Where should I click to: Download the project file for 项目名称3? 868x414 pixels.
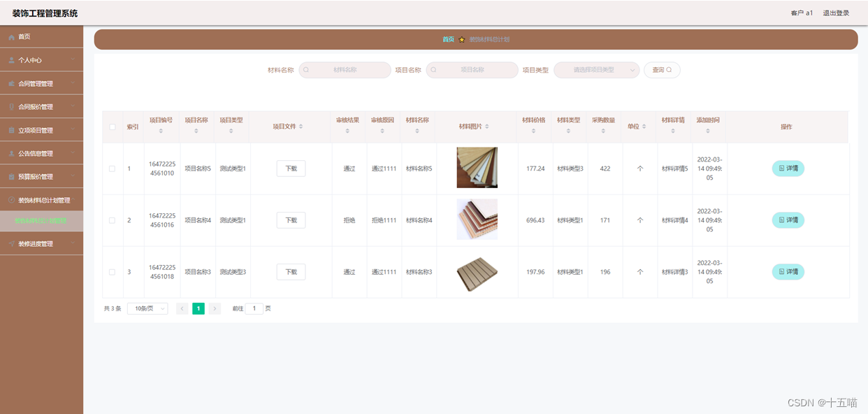pyautogui.click(x=291, y=272)
